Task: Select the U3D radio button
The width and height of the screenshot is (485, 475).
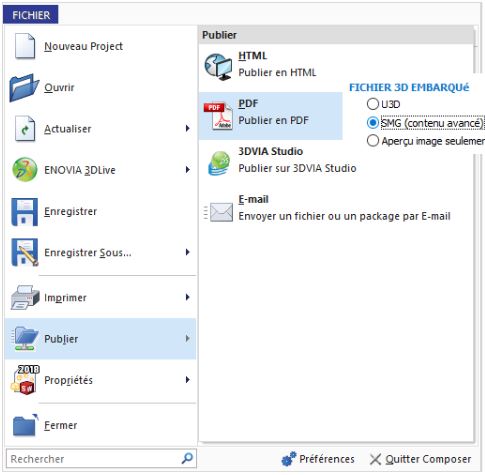Action: coord(373,104)
